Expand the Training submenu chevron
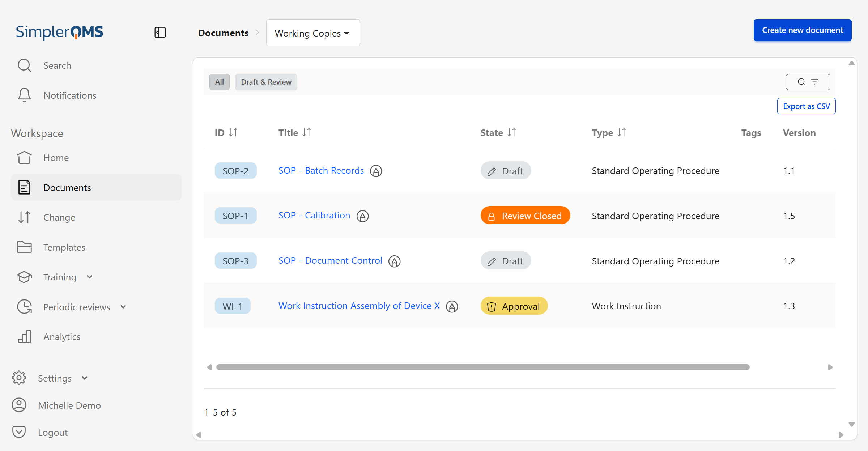 click(90, 277)
